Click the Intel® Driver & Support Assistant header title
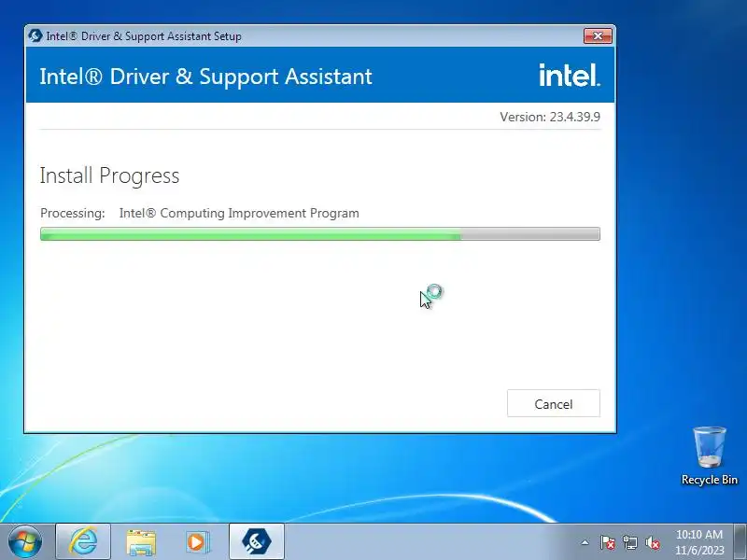The image size is (747, 560). [x=205, y=77]
